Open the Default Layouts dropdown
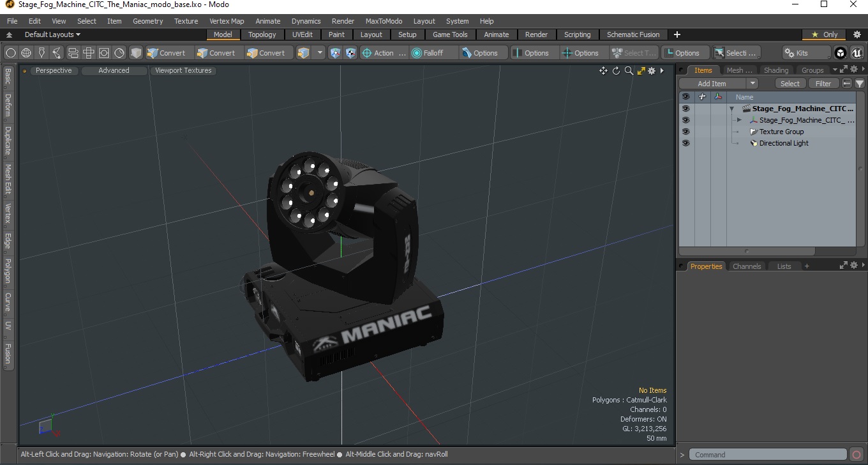Image resolution: width=868 pixels, height=465 pixels. [x=52, y=34]
